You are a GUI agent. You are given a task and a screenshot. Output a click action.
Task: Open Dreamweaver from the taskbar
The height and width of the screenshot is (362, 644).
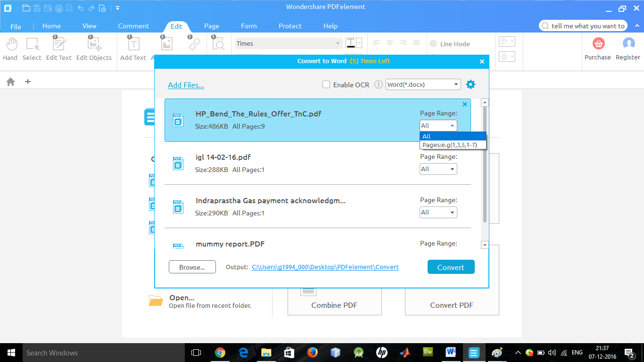coord(428,353)
